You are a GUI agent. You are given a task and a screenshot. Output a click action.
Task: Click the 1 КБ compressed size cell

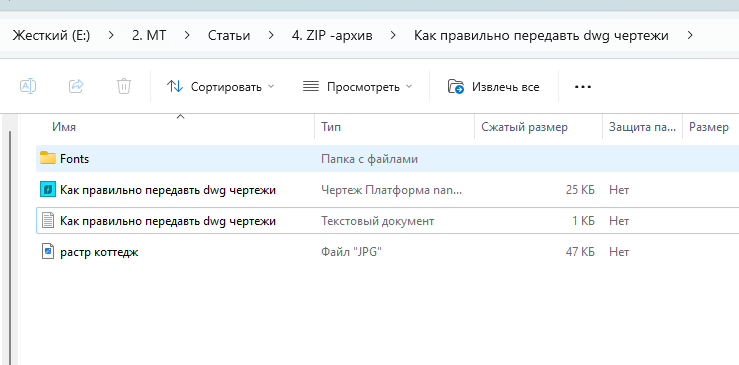[583, 221]
